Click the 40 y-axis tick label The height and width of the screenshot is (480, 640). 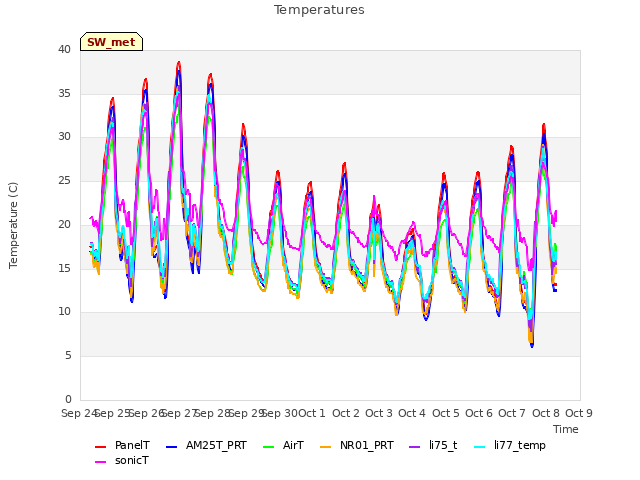coord(64,49)
